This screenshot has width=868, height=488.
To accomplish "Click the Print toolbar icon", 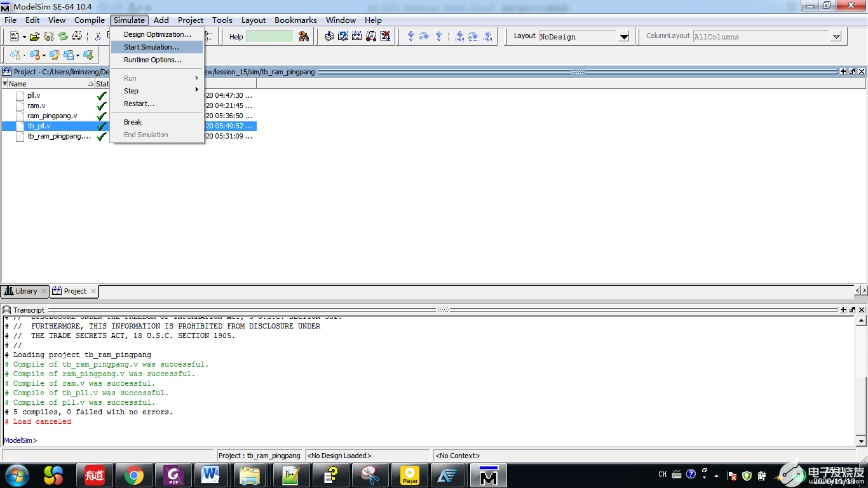I will coord(77,37).
